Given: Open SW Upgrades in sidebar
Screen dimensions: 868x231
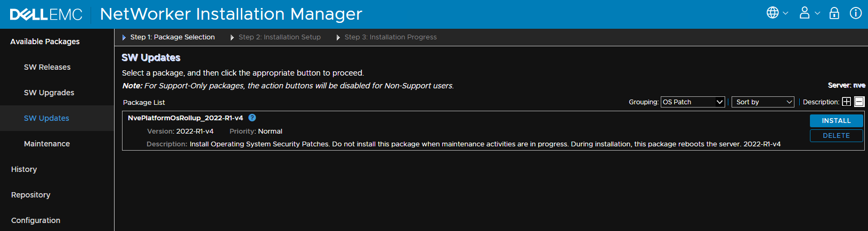Looking at the screenshot, I should 49,93.
